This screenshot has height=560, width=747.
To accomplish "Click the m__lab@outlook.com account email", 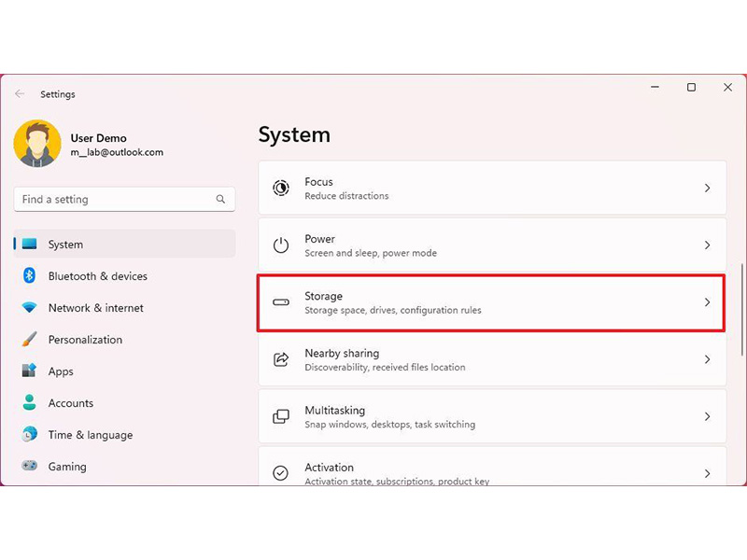I will 117,152.
